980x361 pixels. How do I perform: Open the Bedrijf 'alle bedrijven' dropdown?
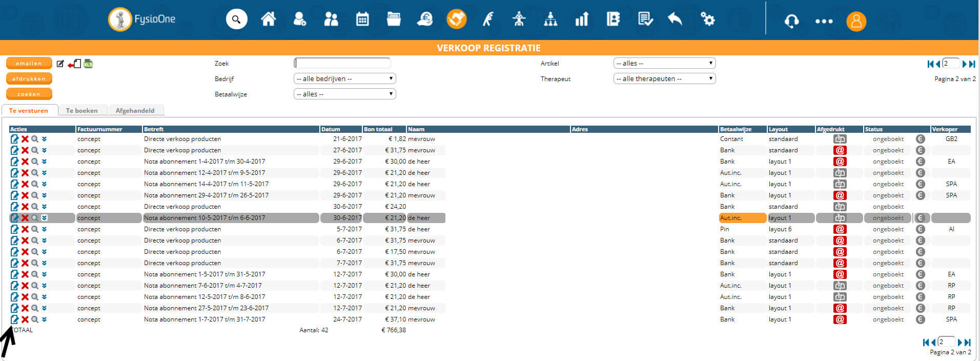click(x=344, y=78)
